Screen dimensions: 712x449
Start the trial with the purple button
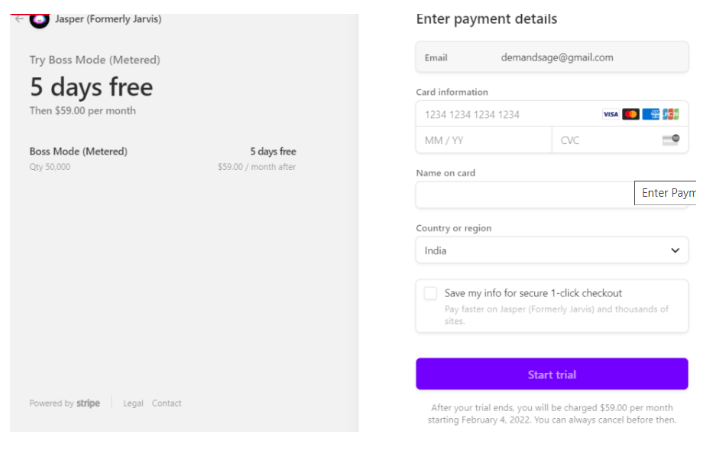pyautogui.click(x=552, y=374)
